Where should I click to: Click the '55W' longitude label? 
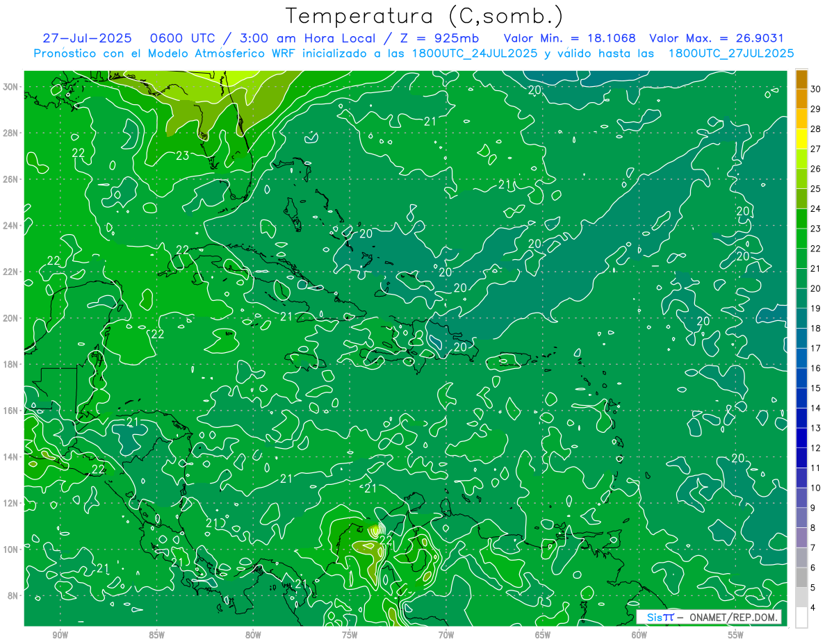736,635
